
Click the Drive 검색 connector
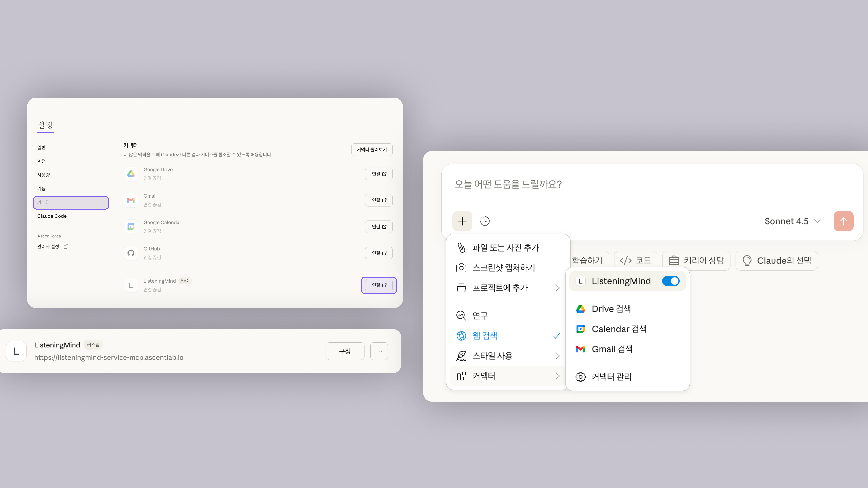(x=611, y=309)
